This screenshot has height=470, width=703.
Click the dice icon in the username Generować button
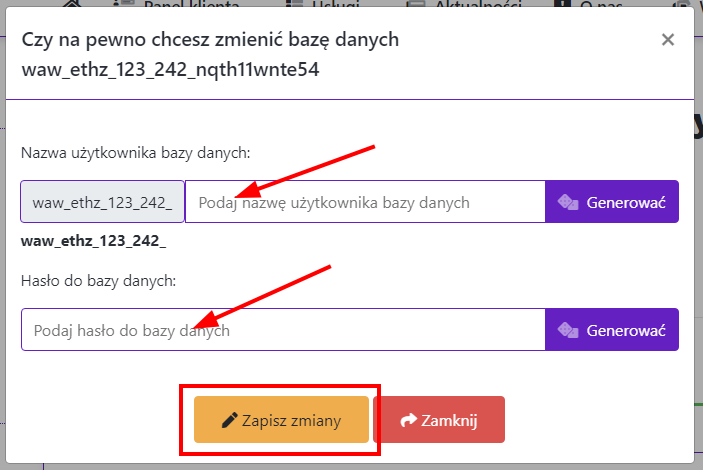[x=567, y=202]
